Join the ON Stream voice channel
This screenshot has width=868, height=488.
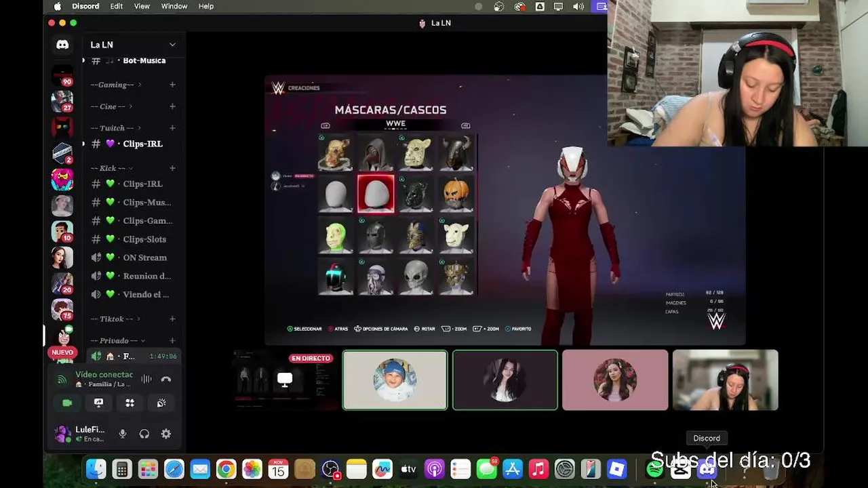click(133, 258)
